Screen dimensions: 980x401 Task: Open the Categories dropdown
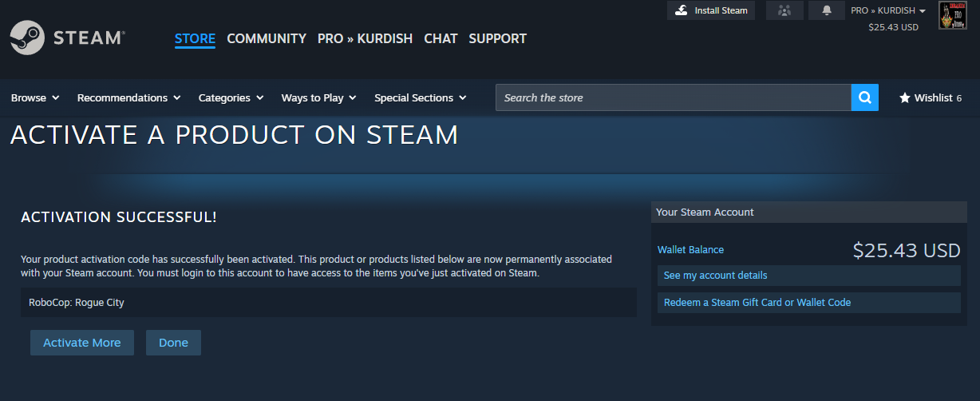click(x=231, y=97)
